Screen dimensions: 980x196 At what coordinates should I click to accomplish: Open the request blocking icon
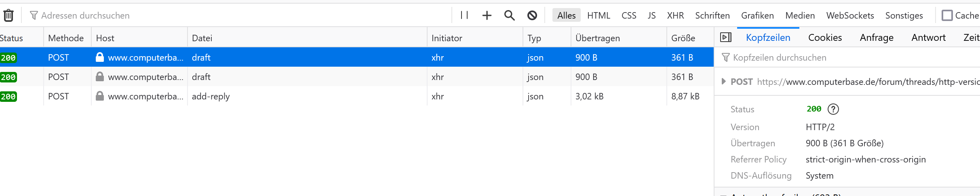coord(532,15)
